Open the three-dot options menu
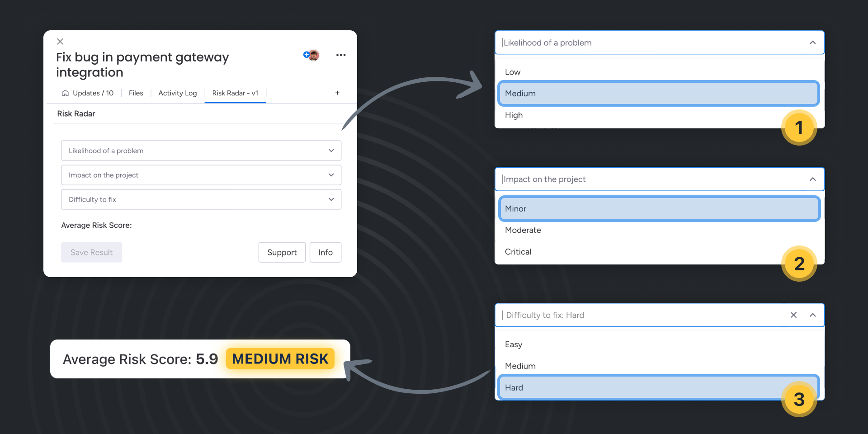This screenshot has width=868, height=434. point(341,55)
